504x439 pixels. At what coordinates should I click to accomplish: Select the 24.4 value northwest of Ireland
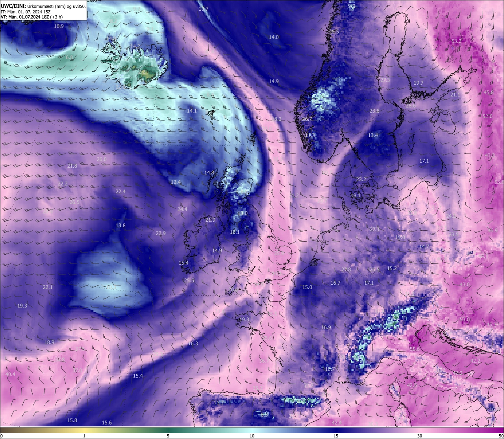pos(182,209)
